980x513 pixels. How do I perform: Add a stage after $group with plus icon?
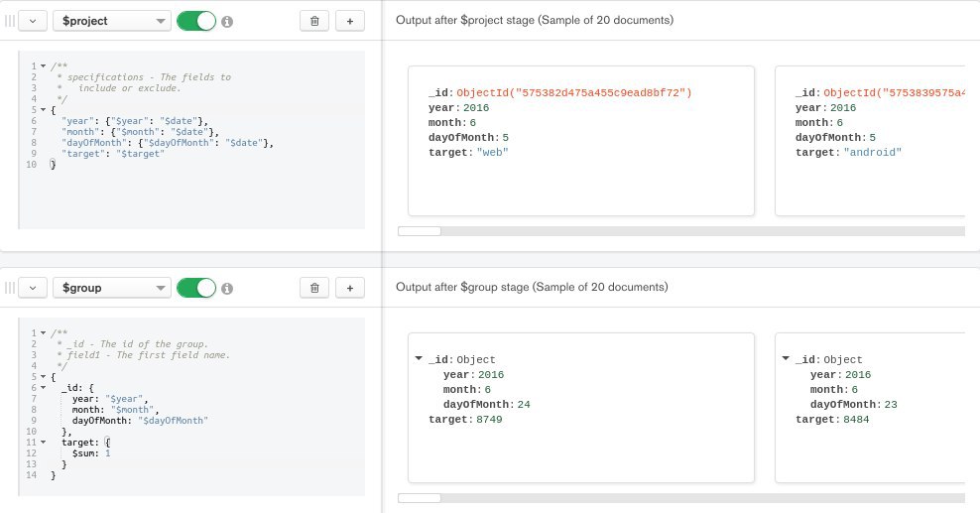(350, 288)
